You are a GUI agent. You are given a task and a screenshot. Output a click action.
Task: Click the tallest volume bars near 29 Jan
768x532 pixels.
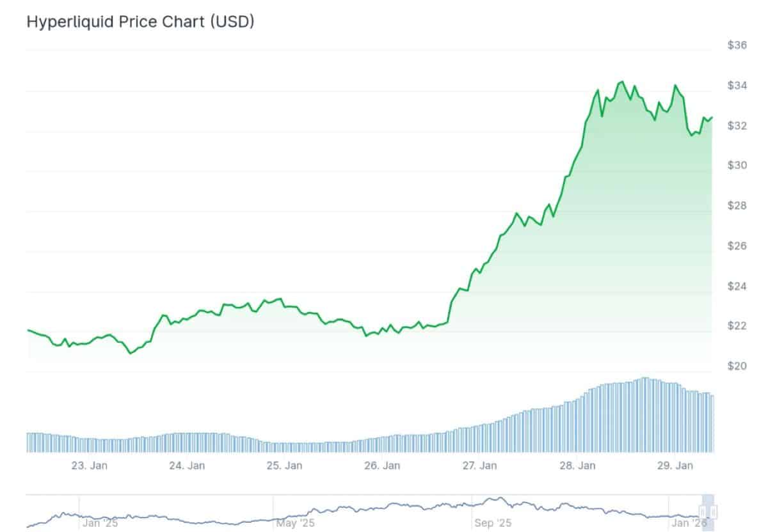pyautogui.click(x=645, y=414)
